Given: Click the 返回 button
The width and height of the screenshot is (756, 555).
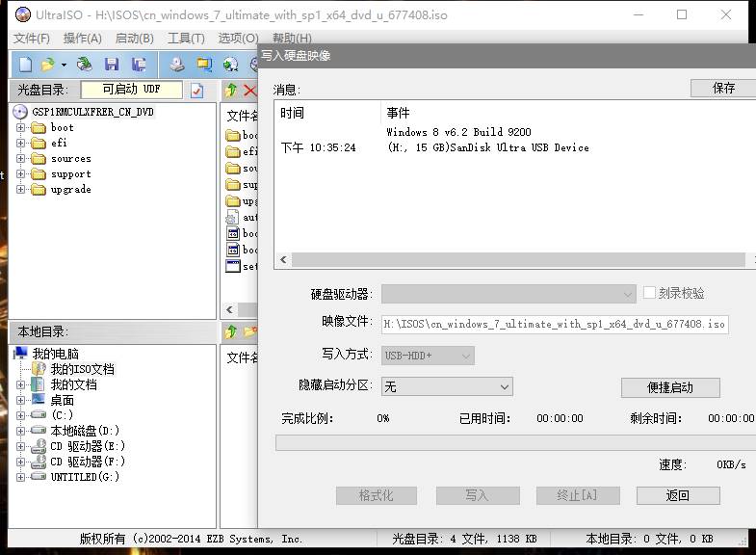Looking at the screenshot, I should [x=678, y=495].
